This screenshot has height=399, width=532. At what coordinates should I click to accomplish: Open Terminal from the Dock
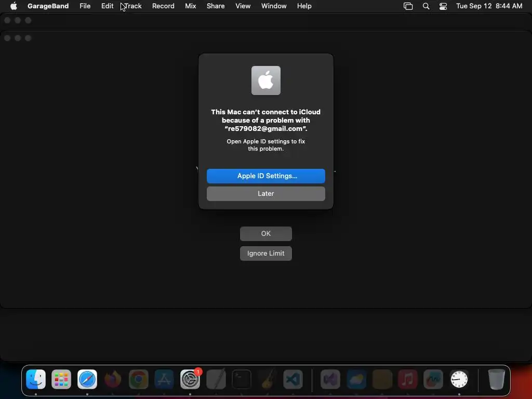242,379
